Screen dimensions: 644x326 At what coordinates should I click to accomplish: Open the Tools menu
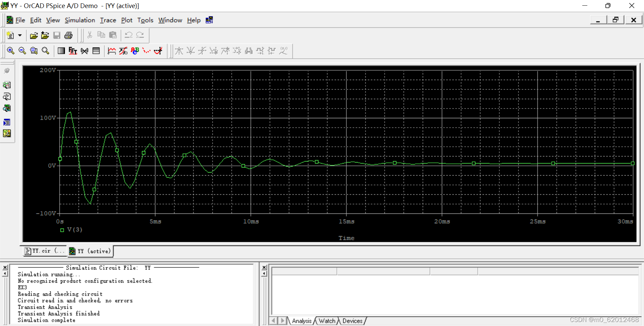[x=145, y=20]
